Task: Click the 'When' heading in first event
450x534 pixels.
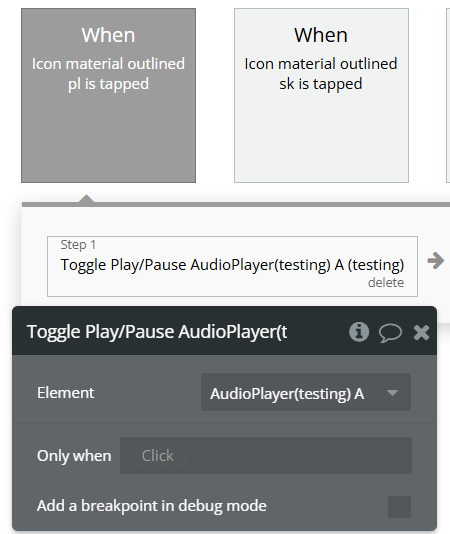Action: click(x=108, y=35)
